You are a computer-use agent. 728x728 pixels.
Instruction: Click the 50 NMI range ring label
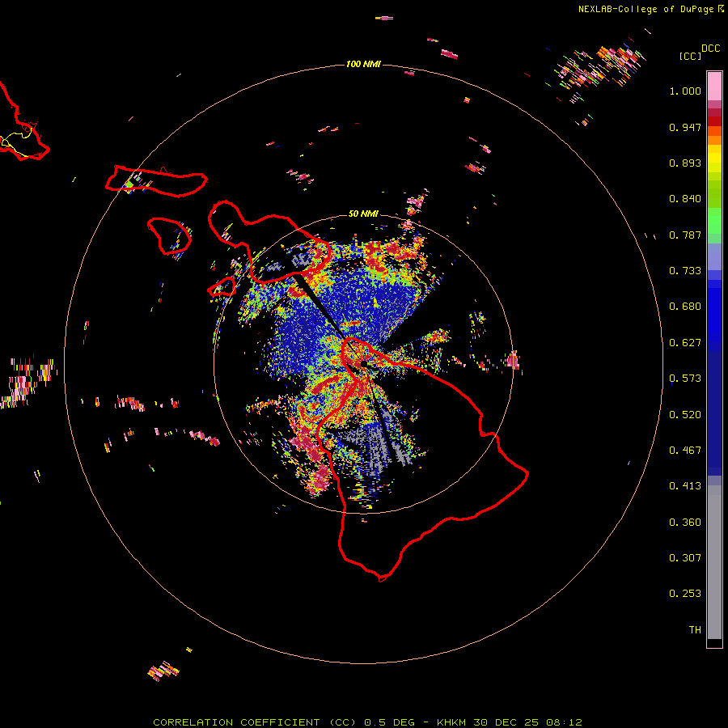[363, 214]
